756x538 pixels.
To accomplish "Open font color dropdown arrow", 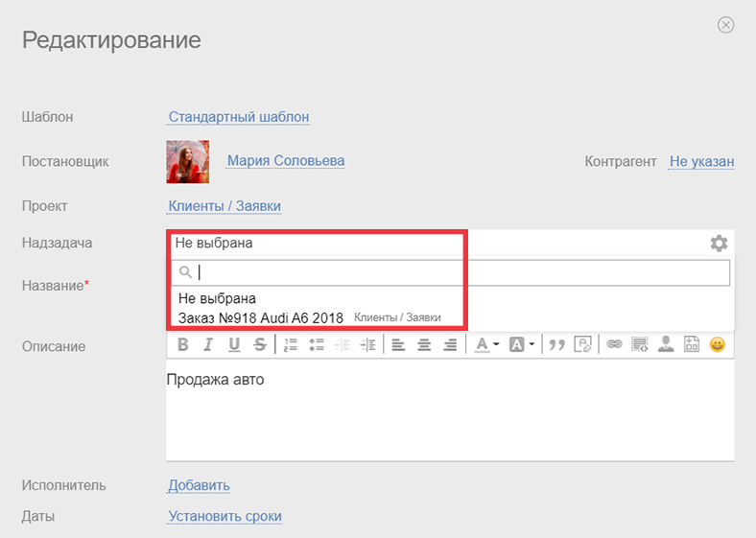I will pos(496,344).
